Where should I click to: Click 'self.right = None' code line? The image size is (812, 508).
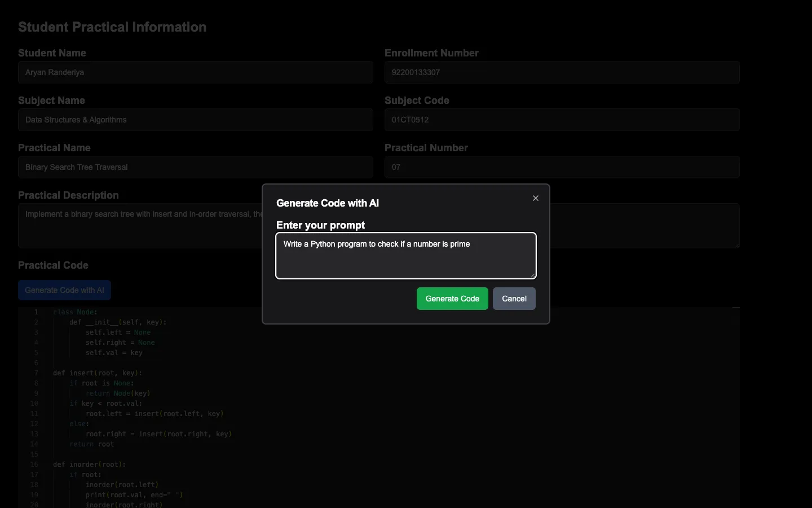120,343
